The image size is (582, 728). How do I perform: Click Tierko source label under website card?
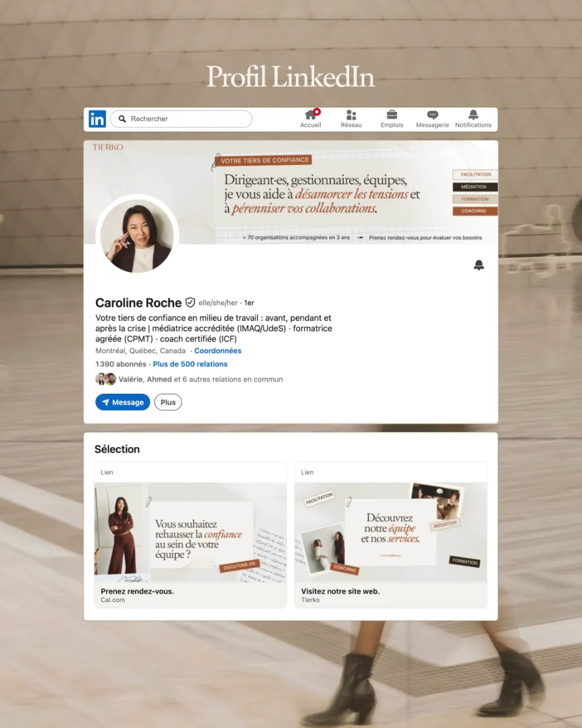[310, 600]
